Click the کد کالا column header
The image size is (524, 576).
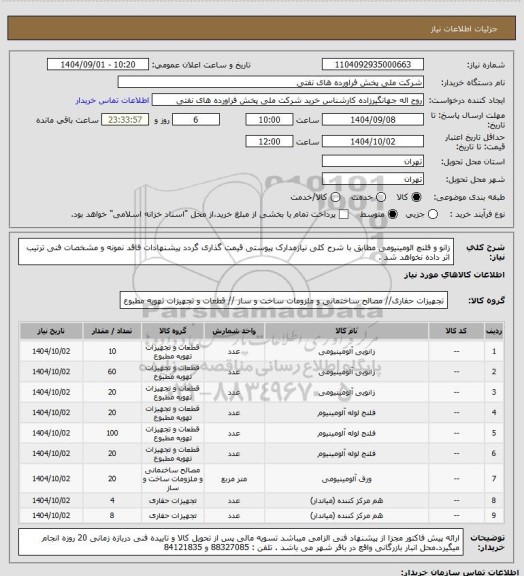pyautogui.click(x=456, y=331)
